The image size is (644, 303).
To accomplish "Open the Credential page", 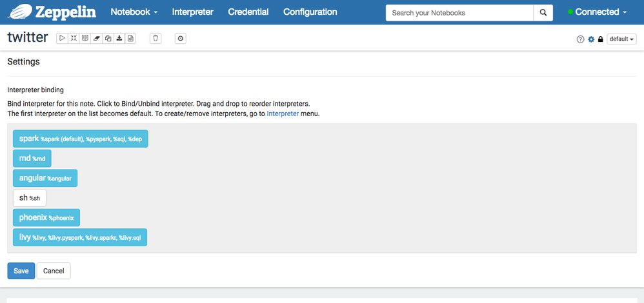I will (248, 12).
